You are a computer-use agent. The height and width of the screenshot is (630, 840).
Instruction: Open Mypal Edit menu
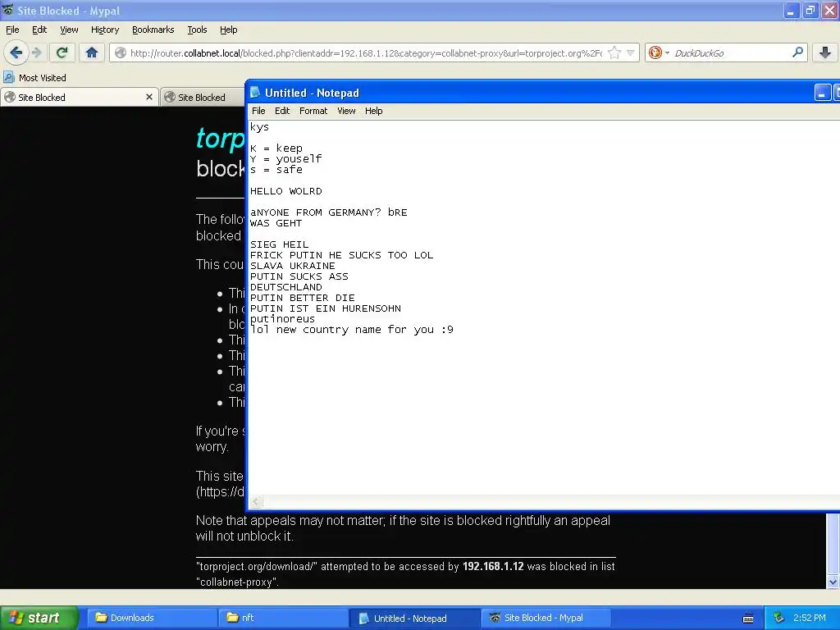39,30
